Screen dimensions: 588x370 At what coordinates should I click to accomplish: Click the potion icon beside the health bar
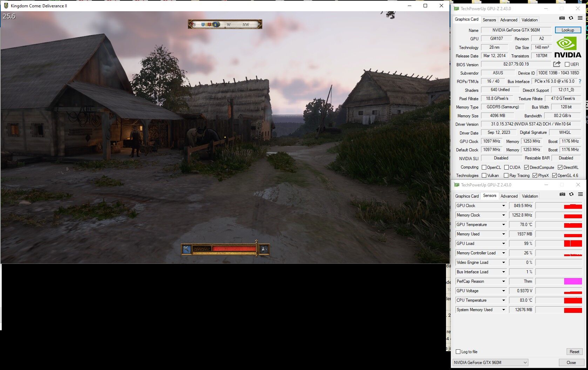click(264, 249)
